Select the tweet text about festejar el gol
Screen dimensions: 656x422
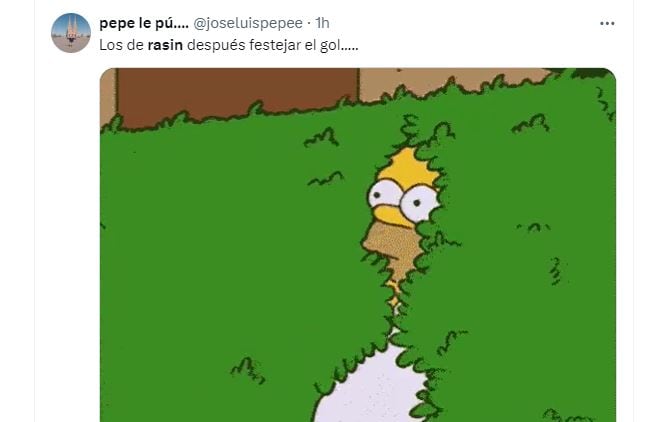(x=229, y=45)
